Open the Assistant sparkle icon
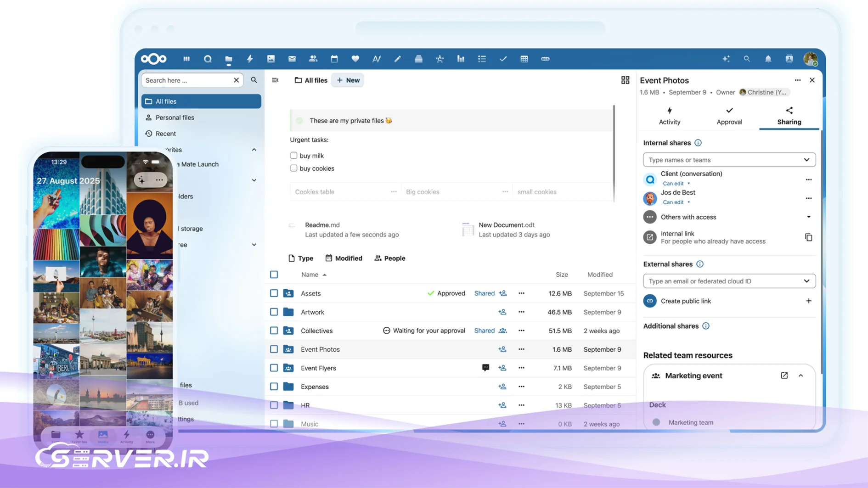The image size is (868, 488). click(726, 59)
